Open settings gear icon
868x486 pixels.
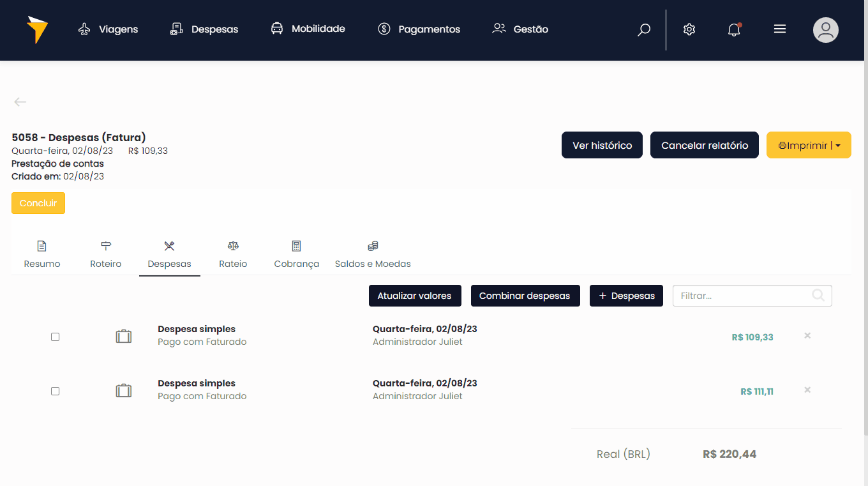coord(689,29)
